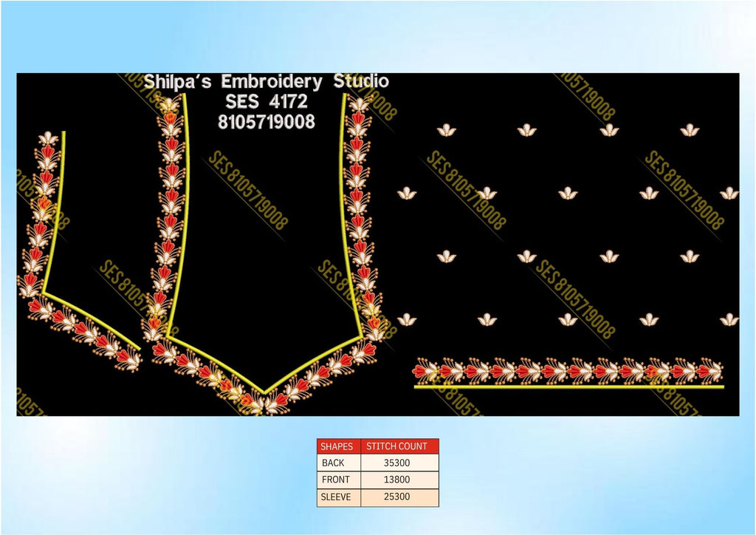Click the 'SHAPES' table header cell
The height and width of the screenshot is (535, 756).
339,446
